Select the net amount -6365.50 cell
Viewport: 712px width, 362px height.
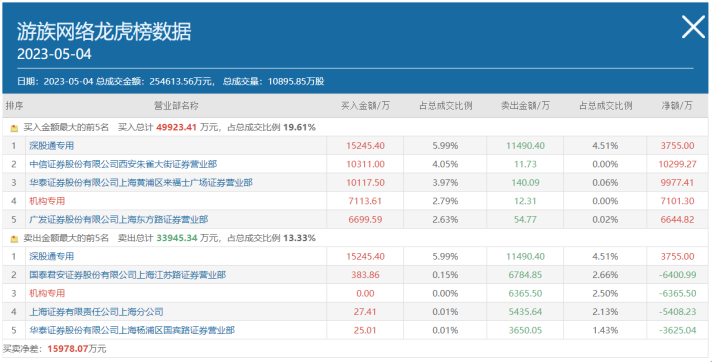point(677,293)
